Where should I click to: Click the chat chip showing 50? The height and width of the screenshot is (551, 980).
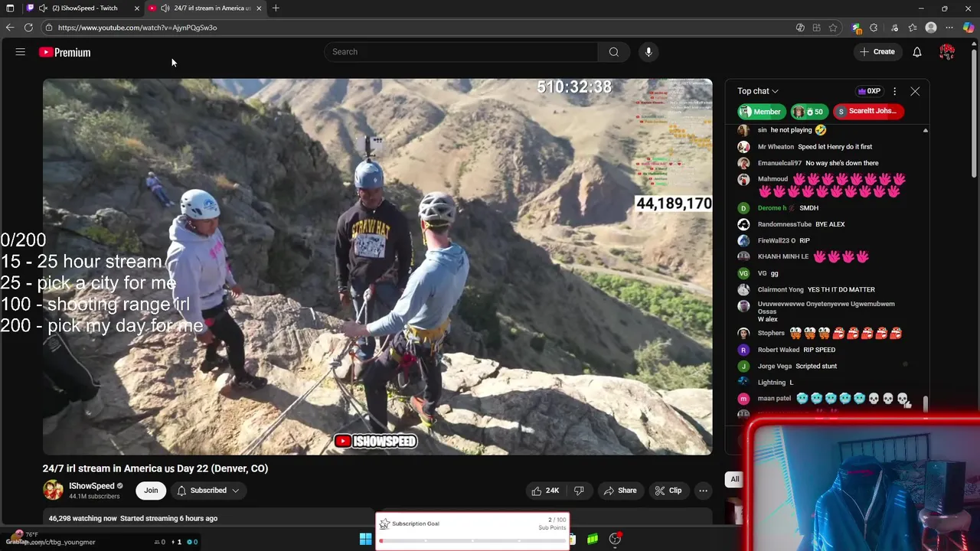tap(809, 112)
